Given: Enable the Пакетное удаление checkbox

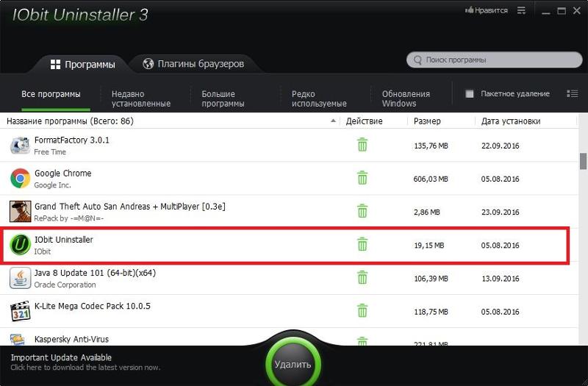Looking at the screenshot, I should [x=469, y=94].
